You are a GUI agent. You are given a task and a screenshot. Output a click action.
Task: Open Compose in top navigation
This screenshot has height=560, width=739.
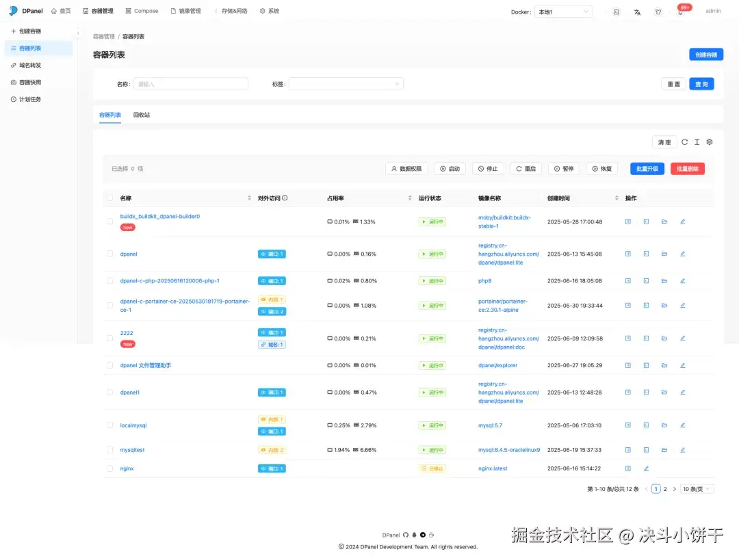click(142, 11)
